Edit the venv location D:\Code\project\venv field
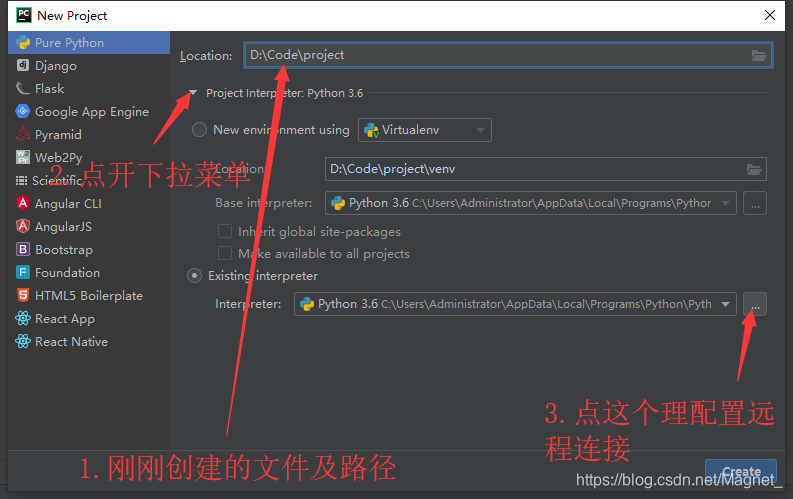The image size is (793, 499). click(545, 169)
